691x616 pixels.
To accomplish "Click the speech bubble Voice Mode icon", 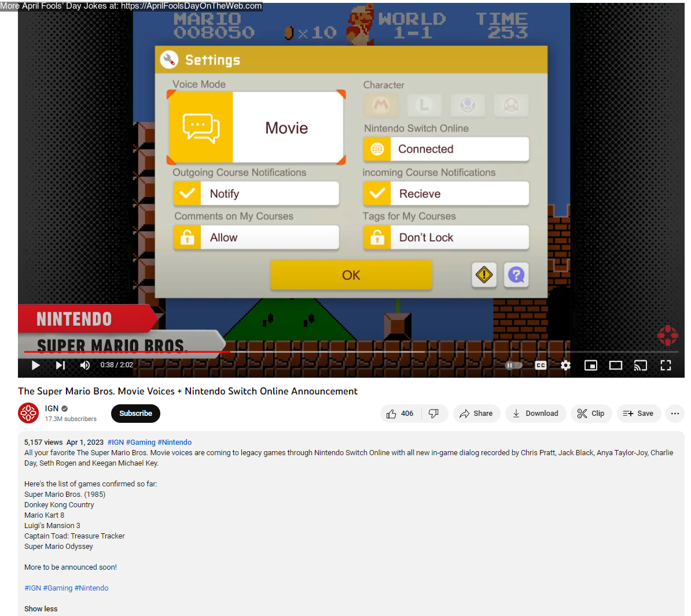I will click(x=201, y=127).
